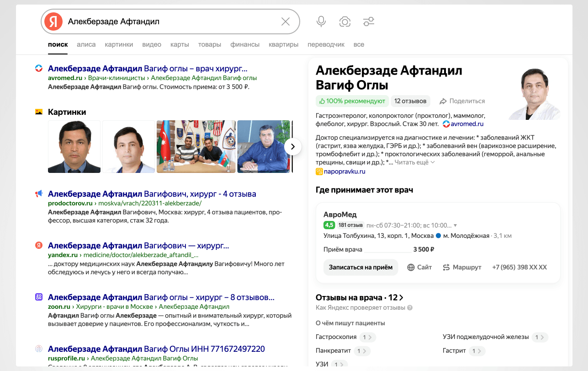The image size is (588, 371).
Task: Open the thumbnail of doctor in white coat
Action: 128,146
